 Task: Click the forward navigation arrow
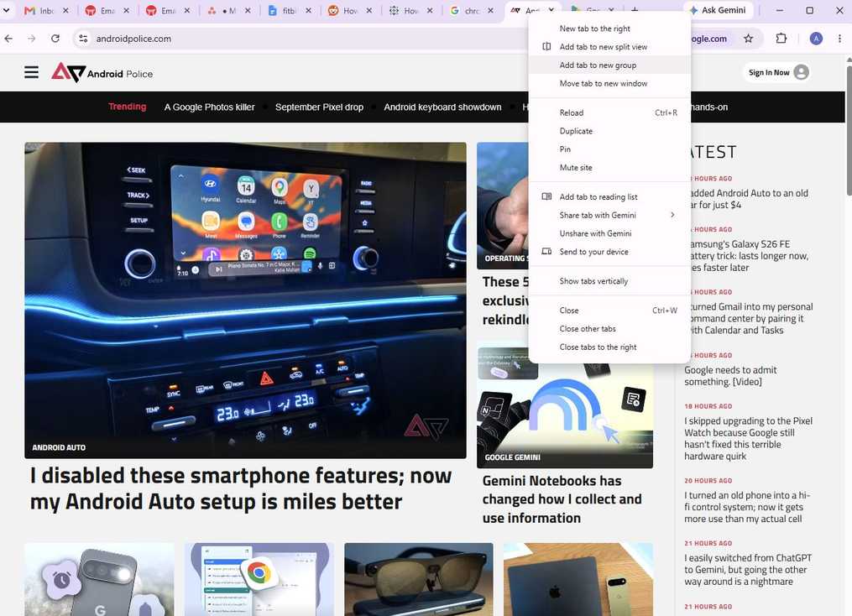[x=32, y=39]
